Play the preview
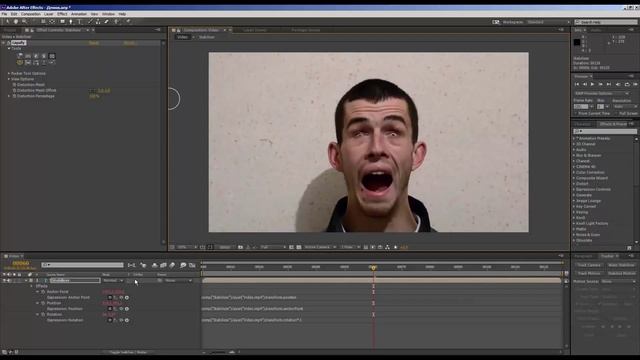640x360 pixels. pyautogui.click(x=593, y=84)
